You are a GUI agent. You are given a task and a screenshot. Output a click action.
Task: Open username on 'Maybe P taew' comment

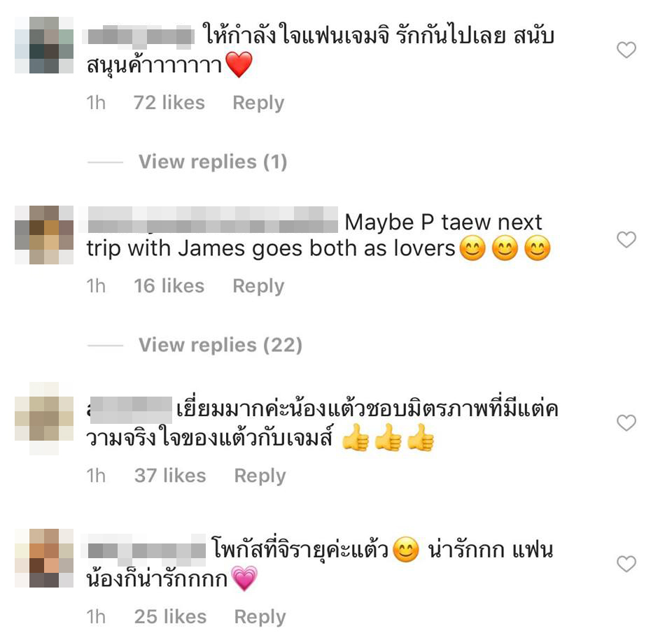pos(213,220)
